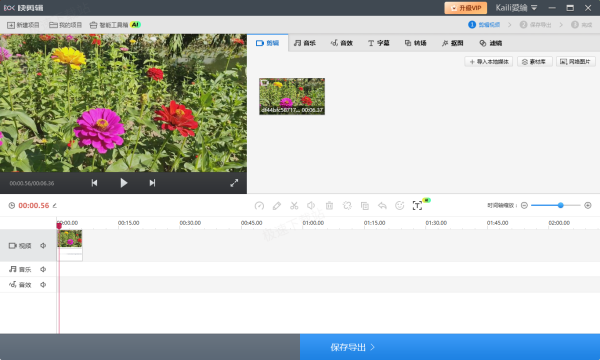600x360 pixels.
Task: Create a new project from top toolbar
Action: click(x=23, y=25)
